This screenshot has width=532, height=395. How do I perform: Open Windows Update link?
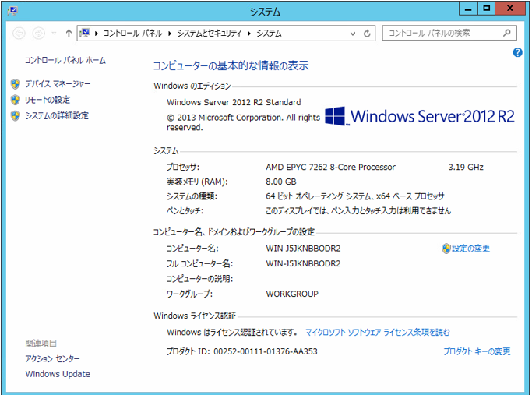click(x=58, y=374)
